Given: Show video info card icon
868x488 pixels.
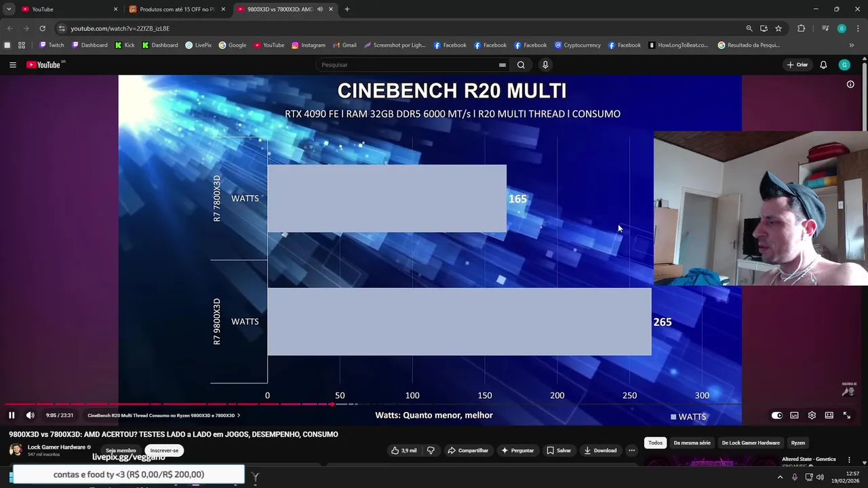Looking at the screenshot, I should tap(850, 84).
